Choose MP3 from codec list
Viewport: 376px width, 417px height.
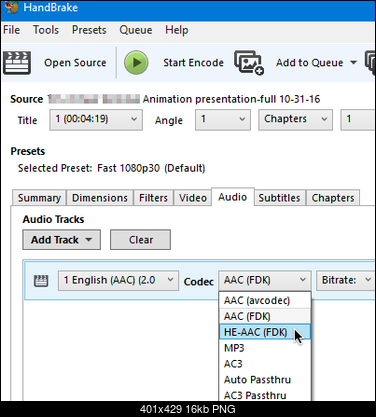[265, 348]
